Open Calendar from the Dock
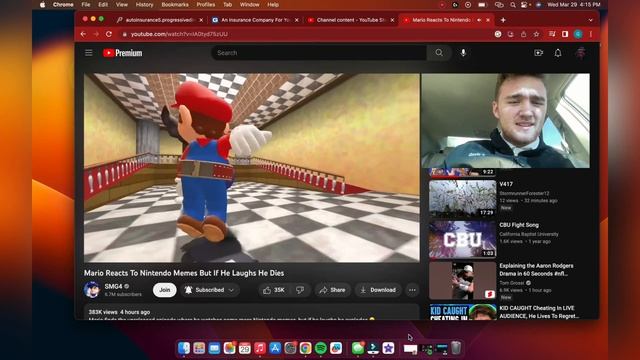The image size is (640, 360). pos(244,348)
